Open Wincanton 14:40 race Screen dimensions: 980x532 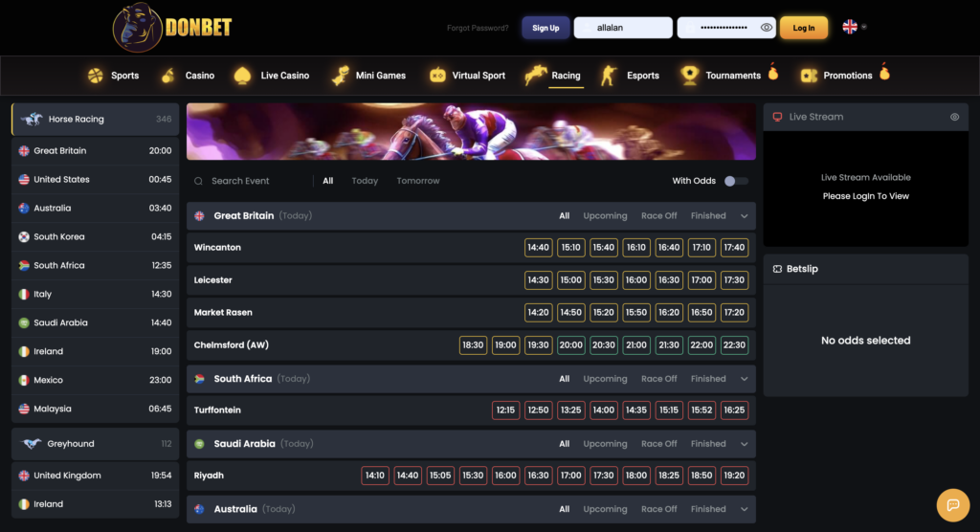pyautogui.click(x=538, y=248)
